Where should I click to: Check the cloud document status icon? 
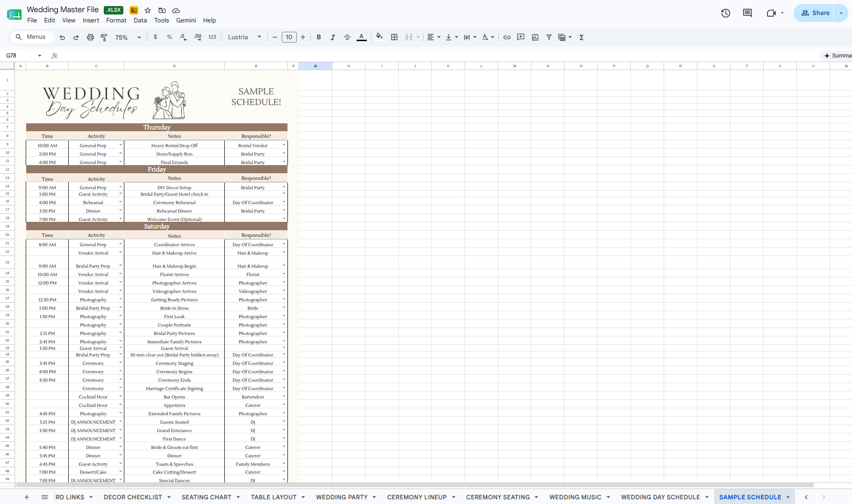click(176, 10)
